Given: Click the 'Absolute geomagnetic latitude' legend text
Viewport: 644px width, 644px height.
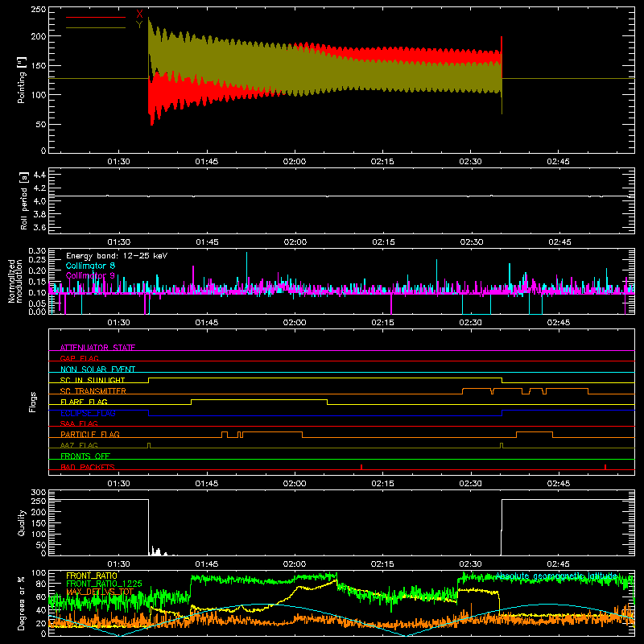Looking at the screenshot, I should click(x=556, y=576).
